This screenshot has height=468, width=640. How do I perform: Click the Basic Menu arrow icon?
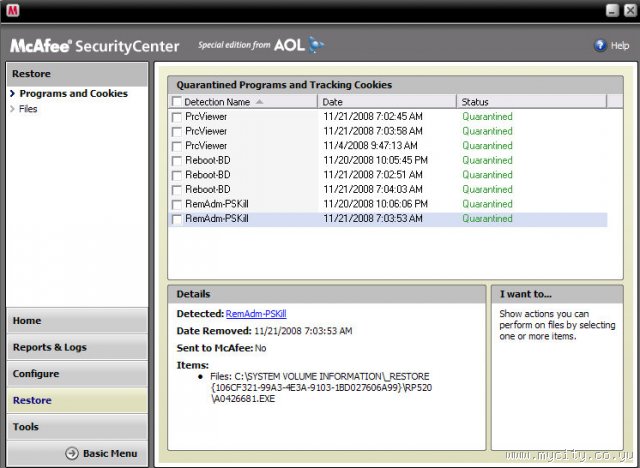pos(72,453)
